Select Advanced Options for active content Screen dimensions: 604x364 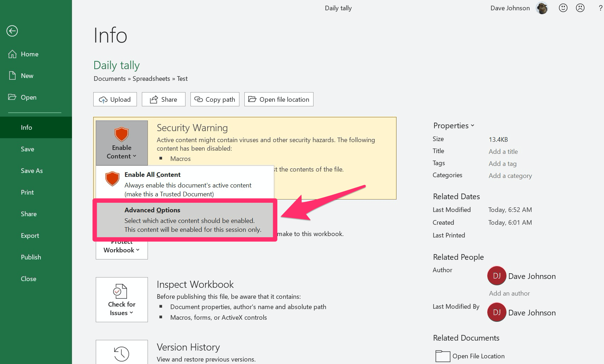click(184, 220)
